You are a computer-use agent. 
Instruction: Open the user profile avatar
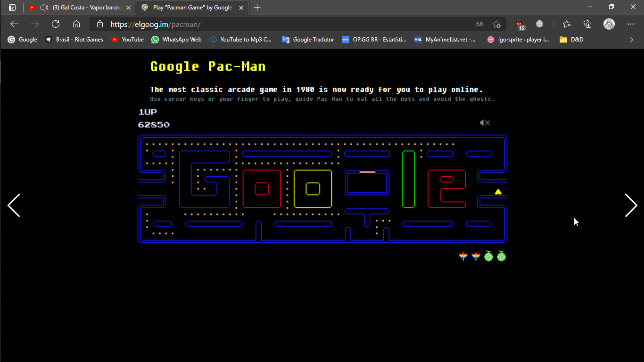(609, 24)
